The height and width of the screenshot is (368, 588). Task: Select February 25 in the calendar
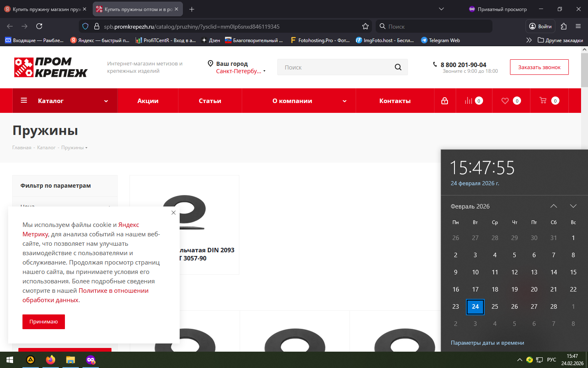pos(495,306)
